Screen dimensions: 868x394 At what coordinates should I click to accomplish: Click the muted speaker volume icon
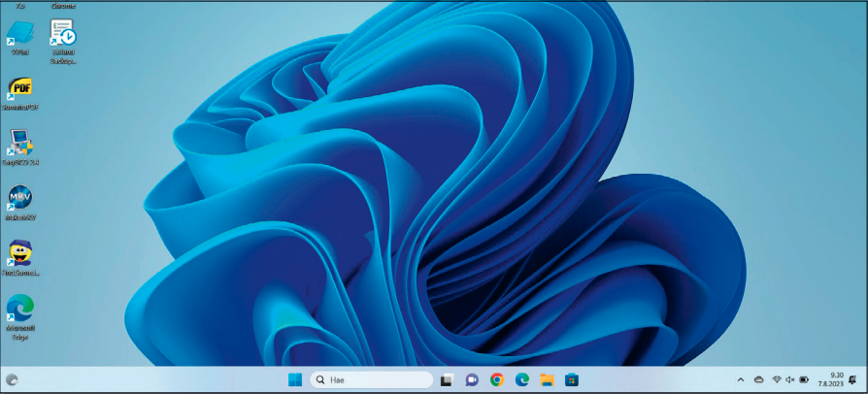789,379
